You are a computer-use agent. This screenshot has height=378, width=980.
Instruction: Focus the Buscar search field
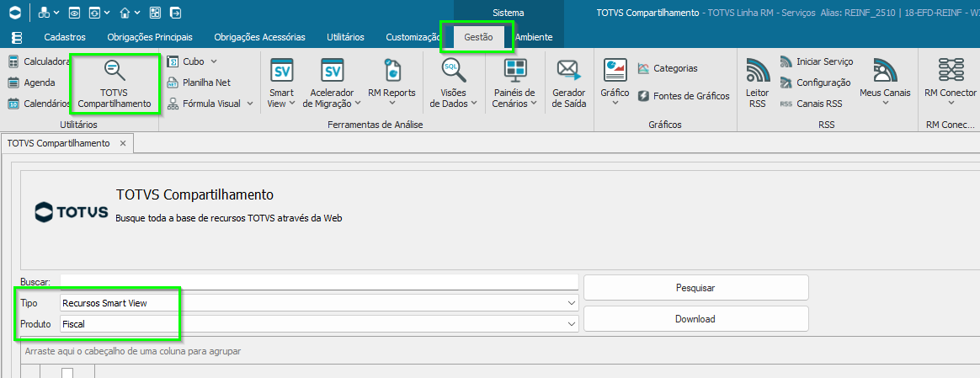[319, 282]
